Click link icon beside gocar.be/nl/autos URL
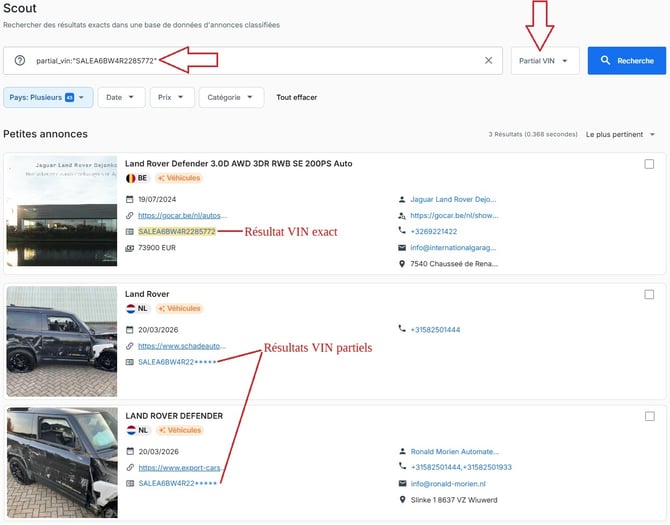 [129, 215]
